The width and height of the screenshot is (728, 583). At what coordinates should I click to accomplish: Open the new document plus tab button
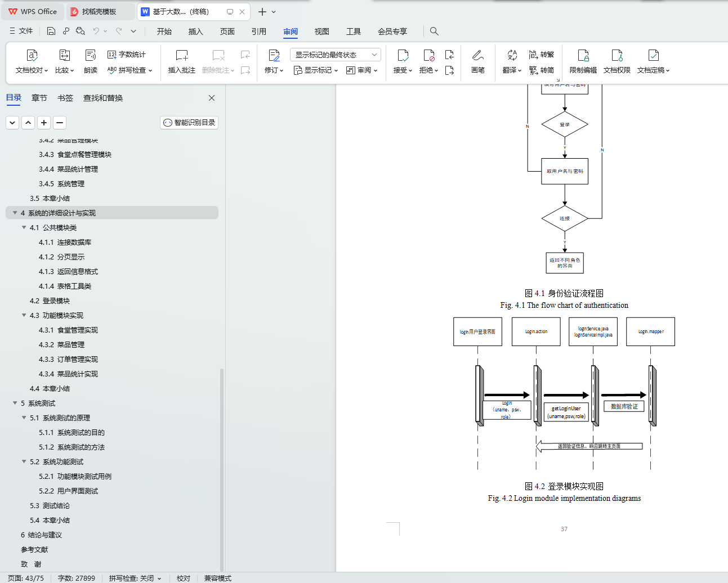tap(262, 12)
